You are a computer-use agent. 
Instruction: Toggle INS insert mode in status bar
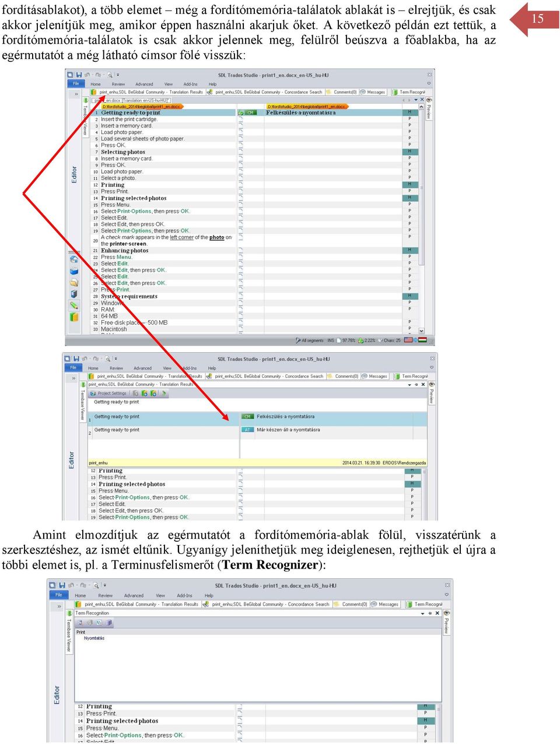331,341
